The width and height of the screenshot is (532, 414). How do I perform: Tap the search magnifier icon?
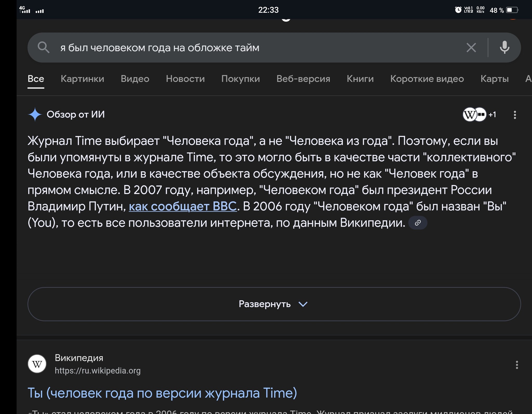(43, 48)
